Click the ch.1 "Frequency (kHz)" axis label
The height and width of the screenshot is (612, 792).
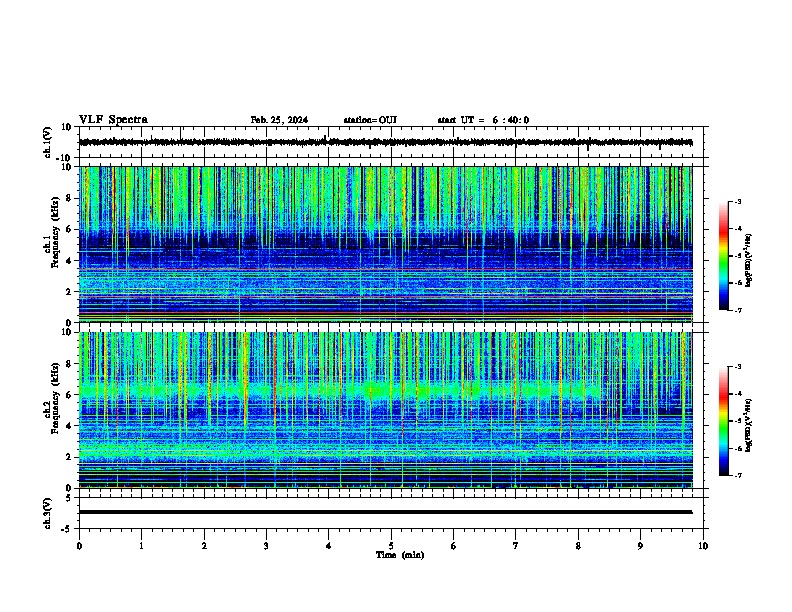tap(56, 232)
